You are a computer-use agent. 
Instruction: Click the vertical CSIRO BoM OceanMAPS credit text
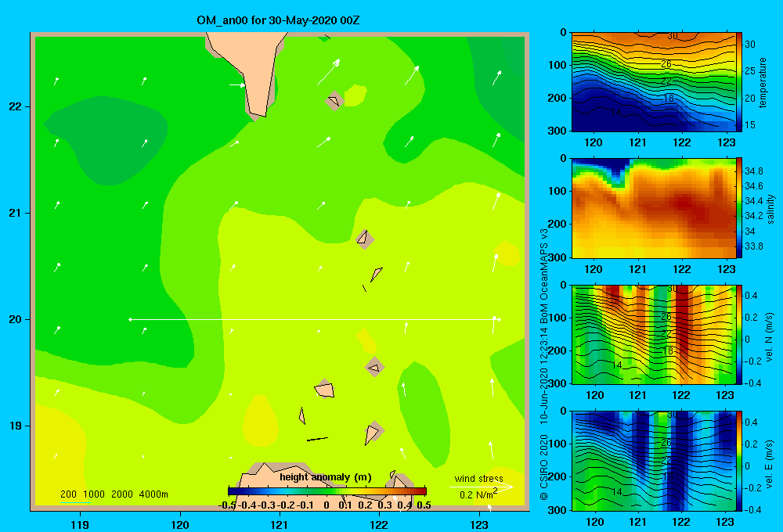click(544, 365)
